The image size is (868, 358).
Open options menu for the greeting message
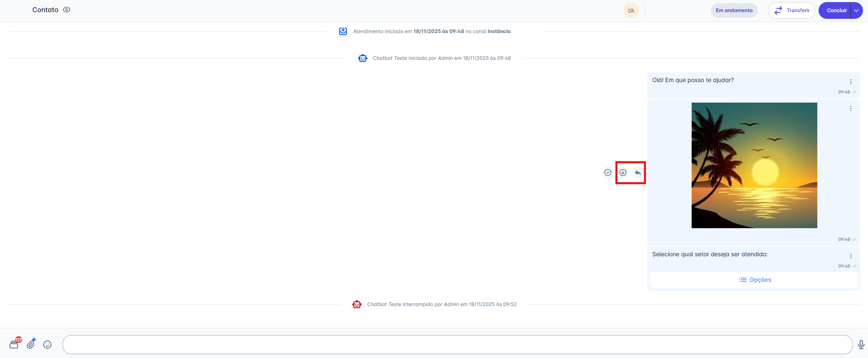pyautogui.click(x=850, y=82)
